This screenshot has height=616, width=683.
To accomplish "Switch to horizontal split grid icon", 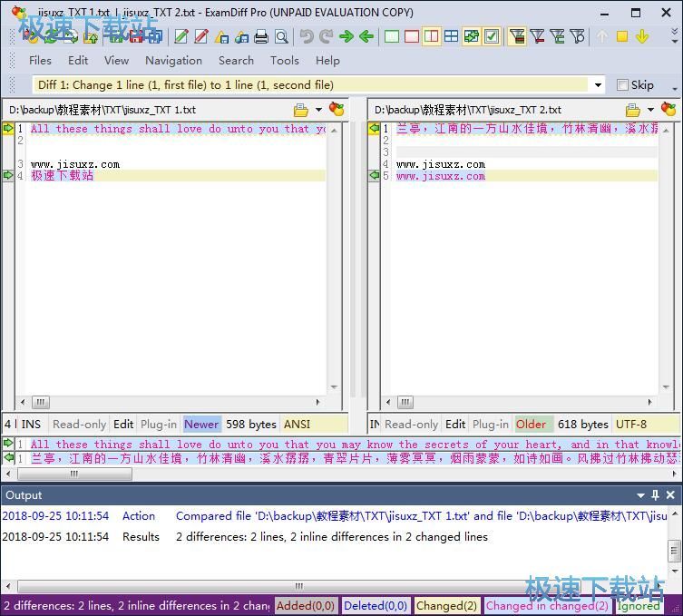I will (x=452, y=36).
